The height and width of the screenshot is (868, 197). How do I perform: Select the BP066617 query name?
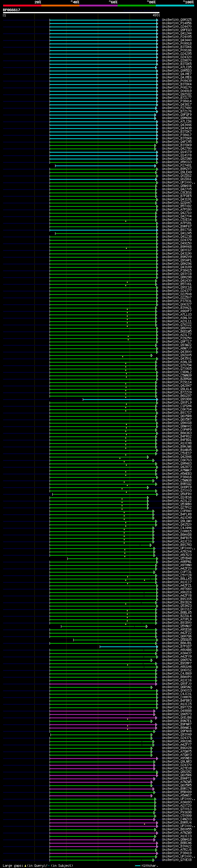(x=11, y=10)
